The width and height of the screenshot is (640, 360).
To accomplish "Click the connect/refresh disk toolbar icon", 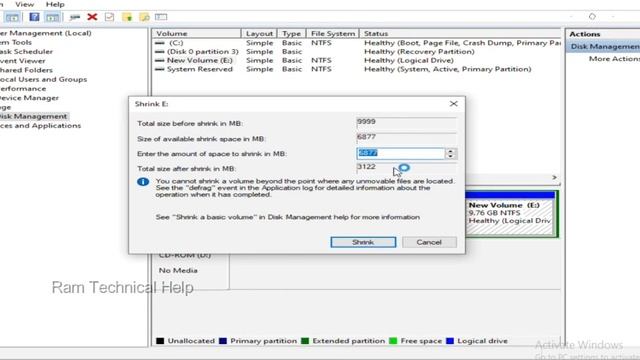I will click(x=75, y=17).
